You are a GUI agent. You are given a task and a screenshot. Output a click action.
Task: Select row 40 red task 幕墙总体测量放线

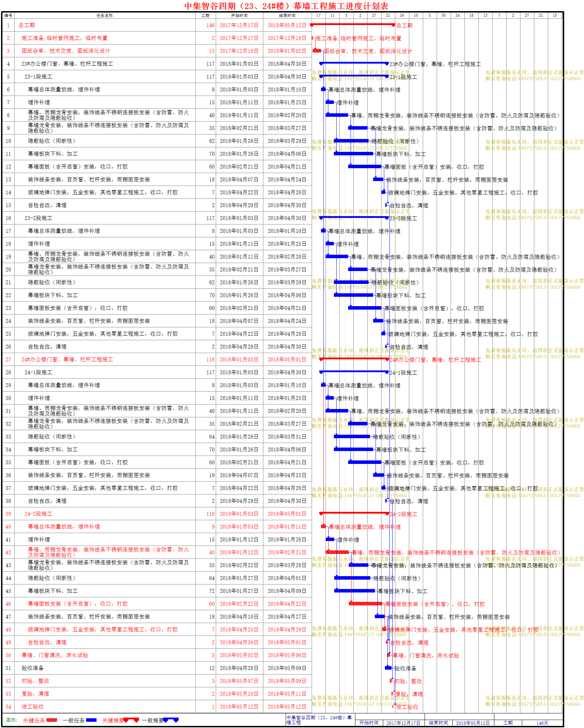point(64,526)
